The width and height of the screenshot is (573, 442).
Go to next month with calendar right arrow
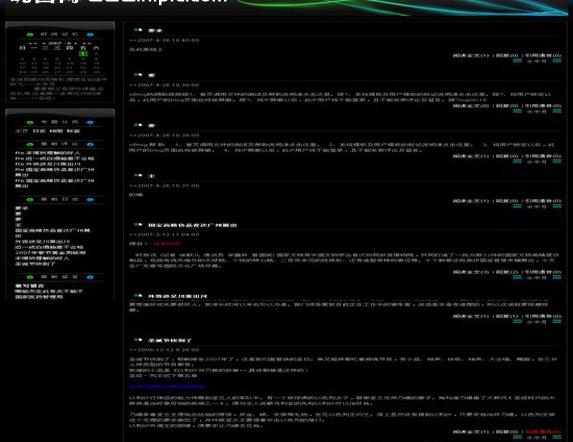click(x=77, y=43)
